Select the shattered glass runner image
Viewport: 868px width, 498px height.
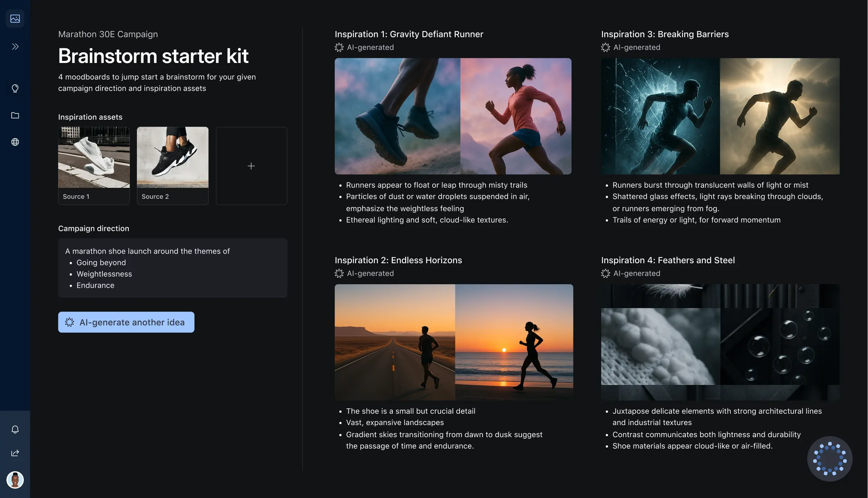[660, 116]
